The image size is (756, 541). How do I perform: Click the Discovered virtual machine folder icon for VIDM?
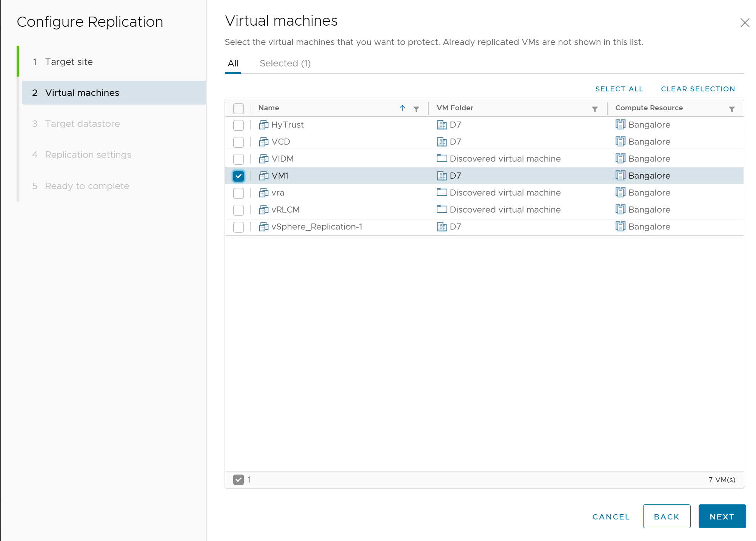(x=441, y=159)
